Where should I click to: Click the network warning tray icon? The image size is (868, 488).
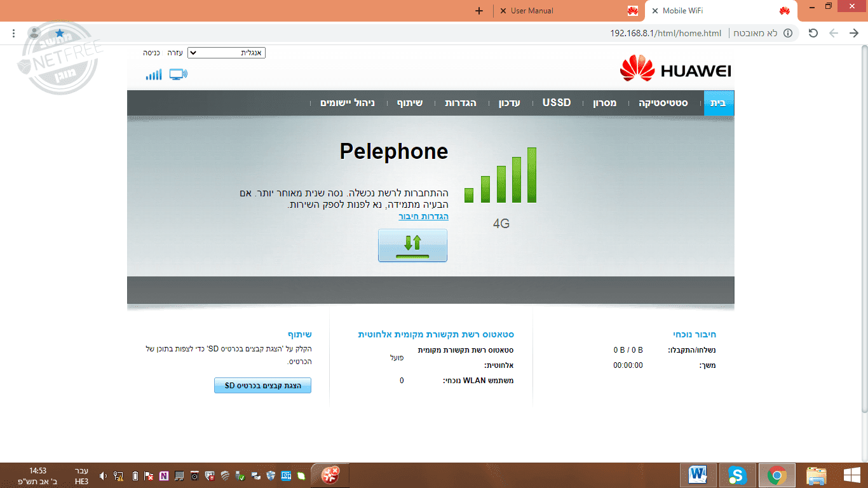[118, 475]
